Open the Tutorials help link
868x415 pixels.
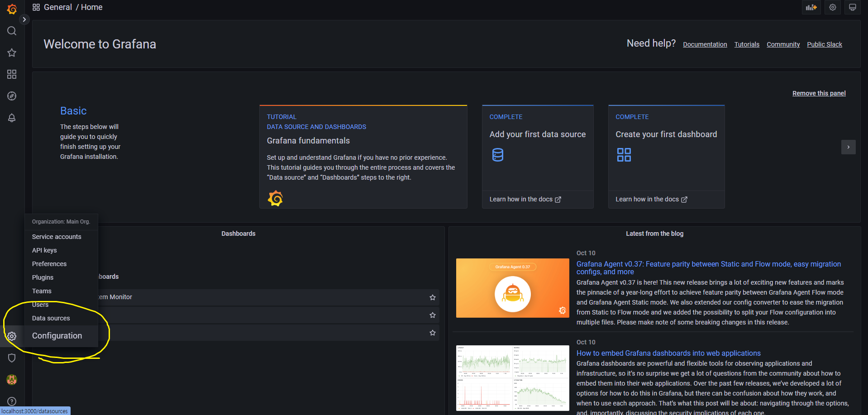click(x=747, y=44)
